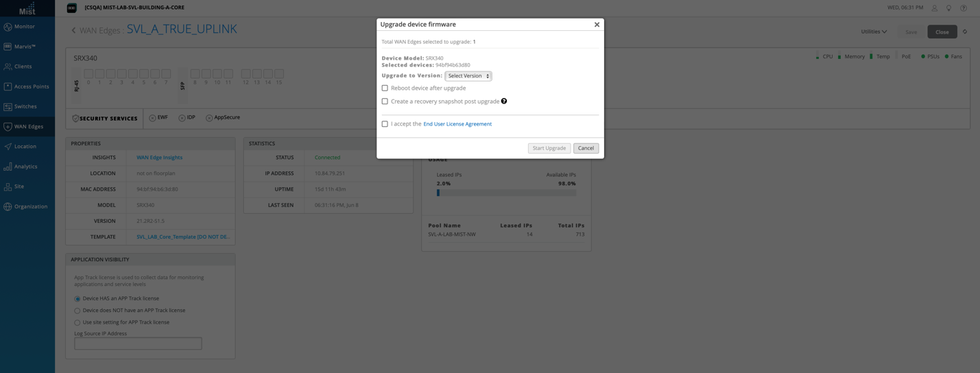Select RJ-45 port 0
Viewport: 980px width, 373px height.
(x=88, y=73)
